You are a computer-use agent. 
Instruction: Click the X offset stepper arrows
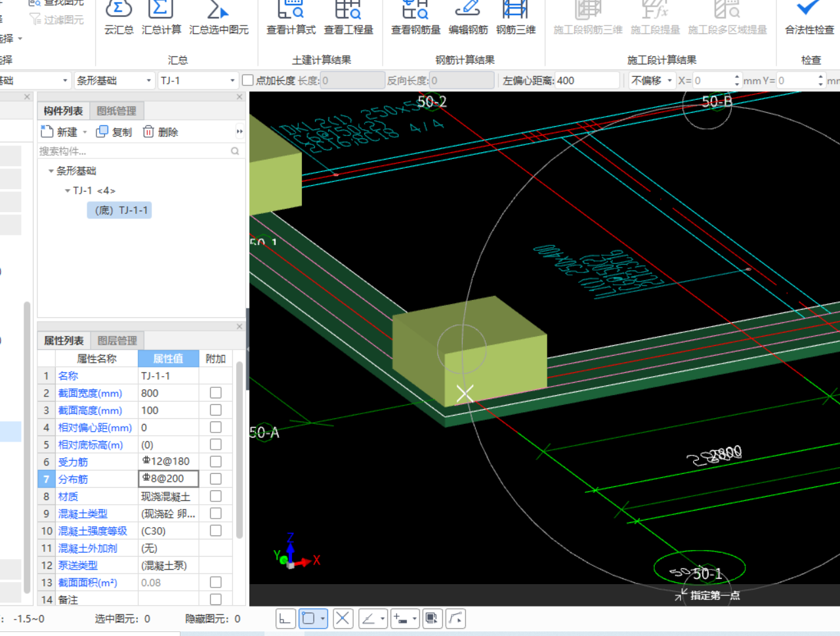737,80
